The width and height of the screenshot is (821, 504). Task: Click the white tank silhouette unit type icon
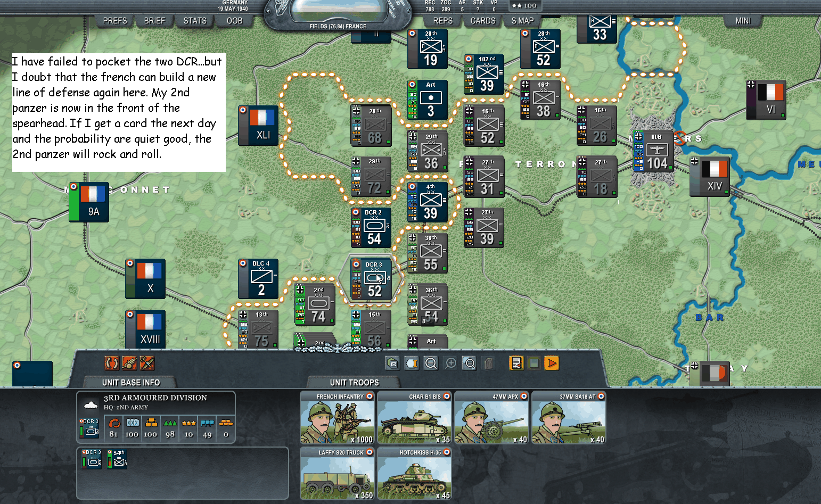coord(91,404)
